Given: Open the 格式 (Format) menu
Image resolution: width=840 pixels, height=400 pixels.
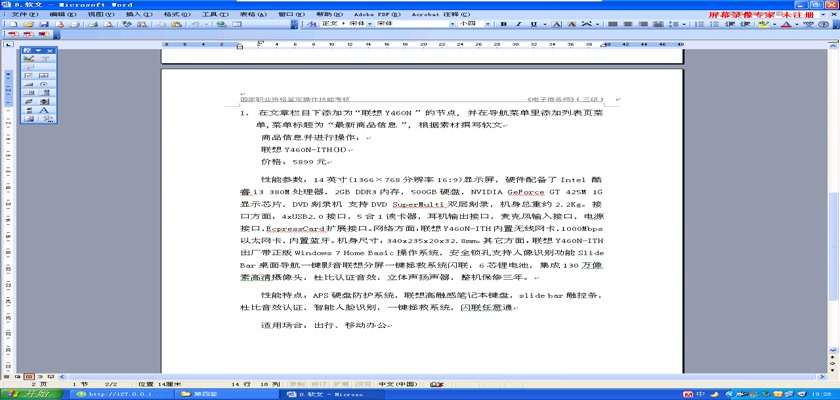Looking at the screenshot, I should [177, 14].
